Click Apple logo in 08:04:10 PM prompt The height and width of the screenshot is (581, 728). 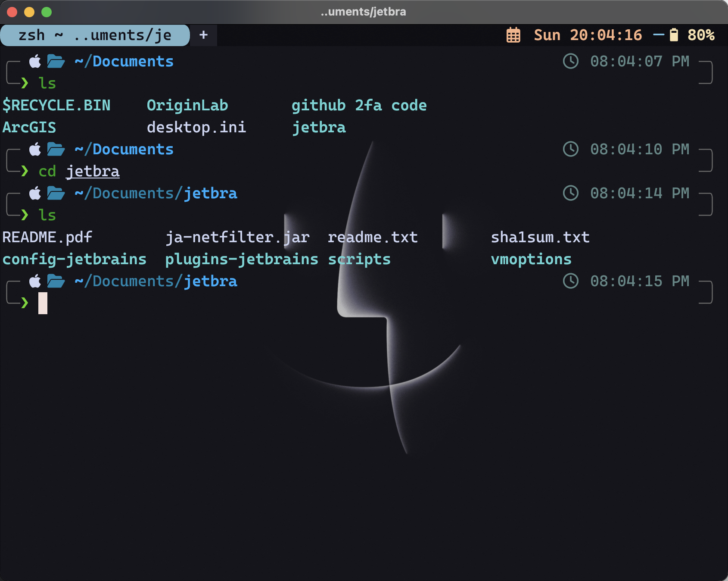35,149
